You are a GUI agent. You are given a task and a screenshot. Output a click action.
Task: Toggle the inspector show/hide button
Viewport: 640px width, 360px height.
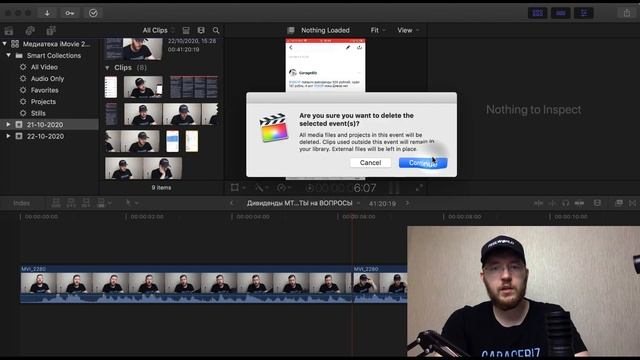(584, 13)
